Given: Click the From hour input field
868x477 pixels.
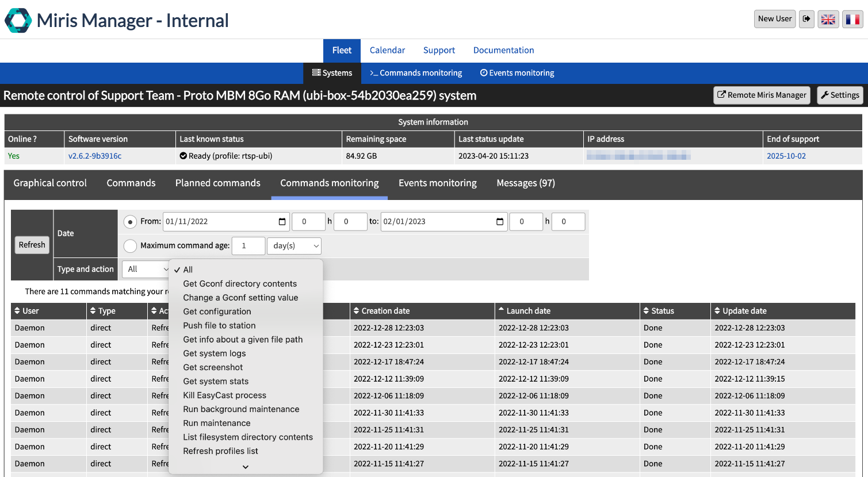Looking at the screenshot, I should (309, 222).
